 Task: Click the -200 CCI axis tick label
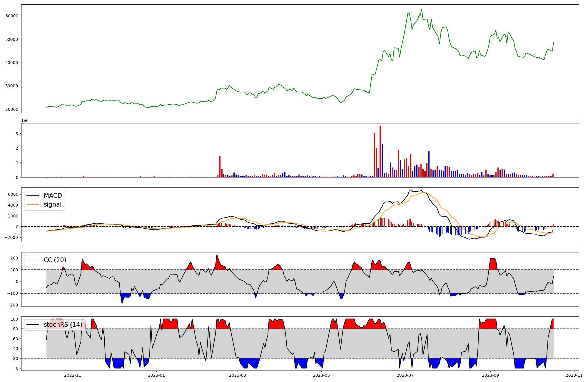click(x=13, y=305)
